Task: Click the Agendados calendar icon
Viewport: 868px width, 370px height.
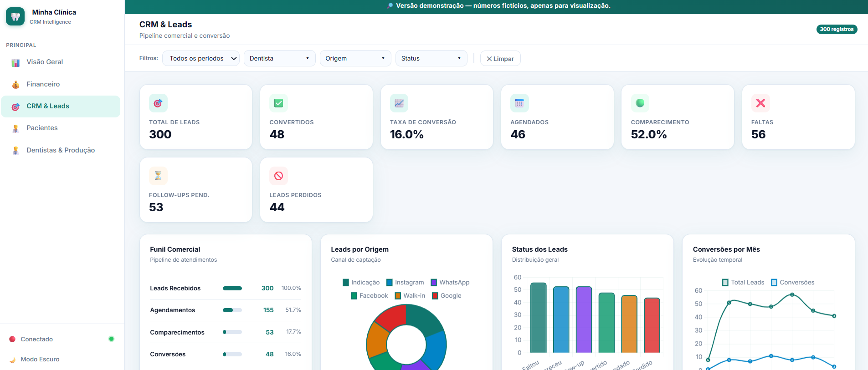Action: pyautogui.click(x=519, y=103)
